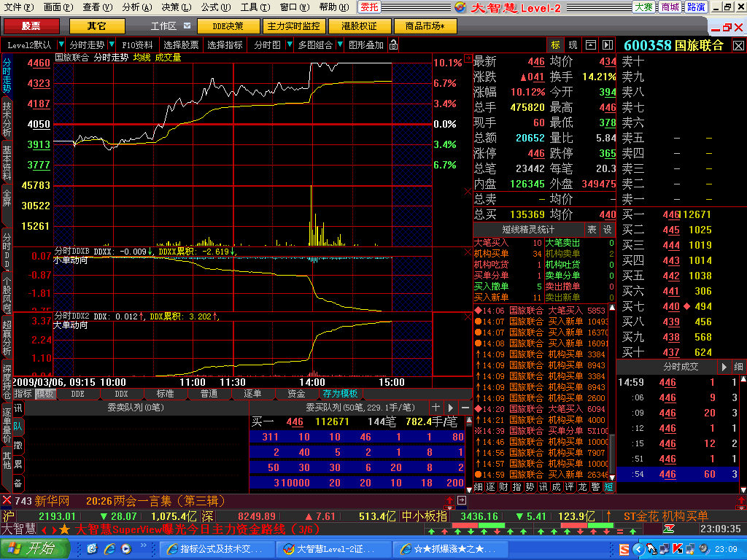The width and height of the screenshot is (747, 560).
Task: Open the 公式(U) menu
Action: 215,7
